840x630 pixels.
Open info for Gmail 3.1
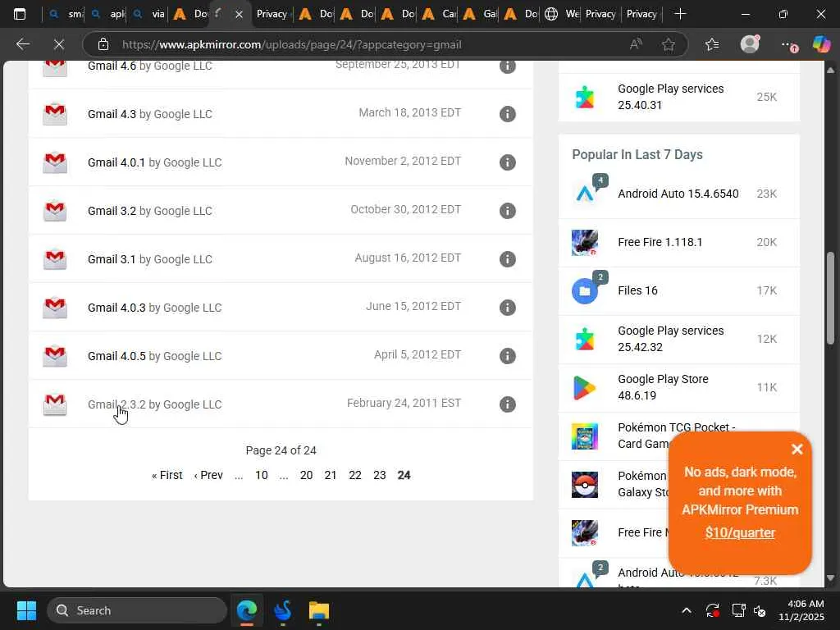click(507, 259)
